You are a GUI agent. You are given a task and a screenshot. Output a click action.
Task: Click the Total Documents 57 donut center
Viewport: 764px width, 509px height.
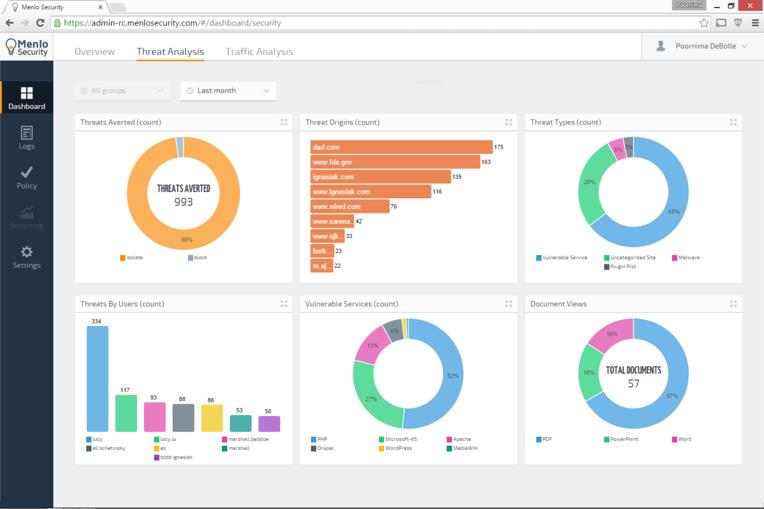pyautogui.click(x=633, y=376)
